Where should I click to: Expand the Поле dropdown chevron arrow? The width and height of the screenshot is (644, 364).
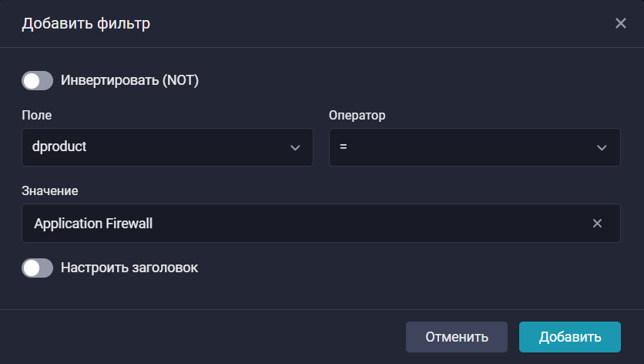tap(295, 147)
